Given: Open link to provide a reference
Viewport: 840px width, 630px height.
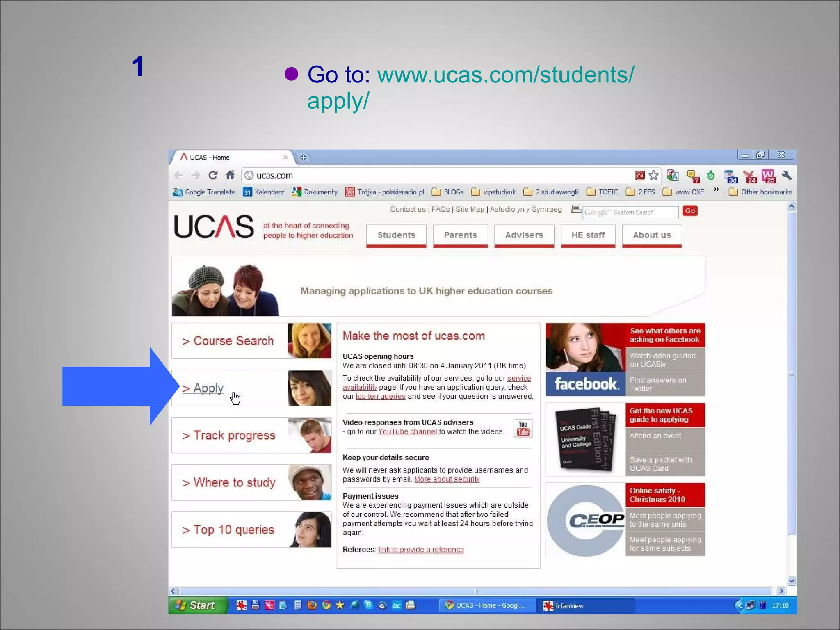Looking at the screenshot, I should [x=421, y=550].
